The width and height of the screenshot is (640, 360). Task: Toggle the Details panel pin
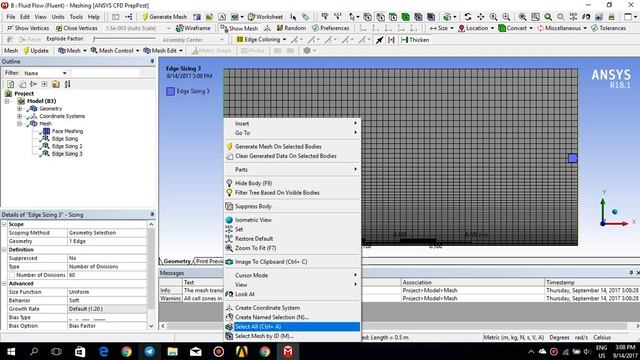coord(152,214)
